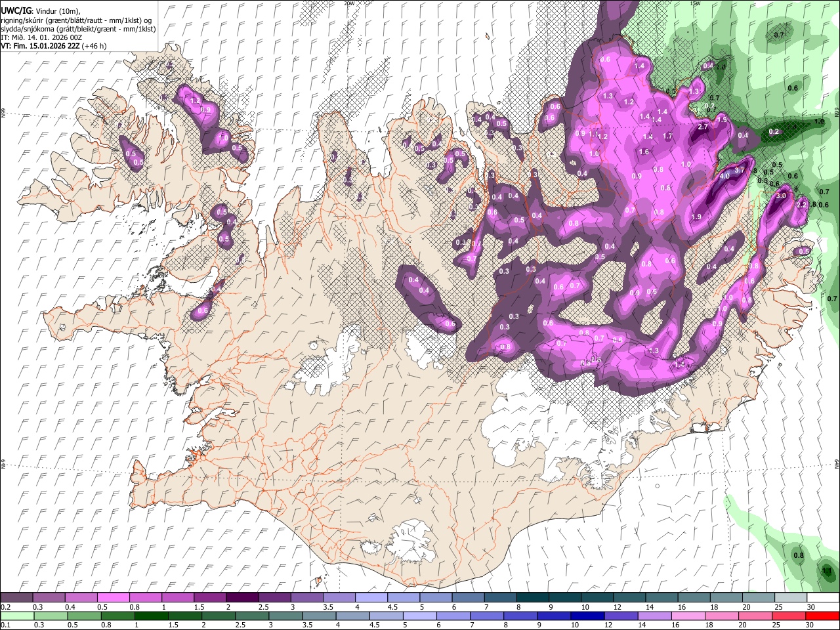Image resolution: width=840 pixels, height=630 pixels.
Task: Select the lightest green swatch between 0.1 and 0.3
Action: tap(17, 616)
